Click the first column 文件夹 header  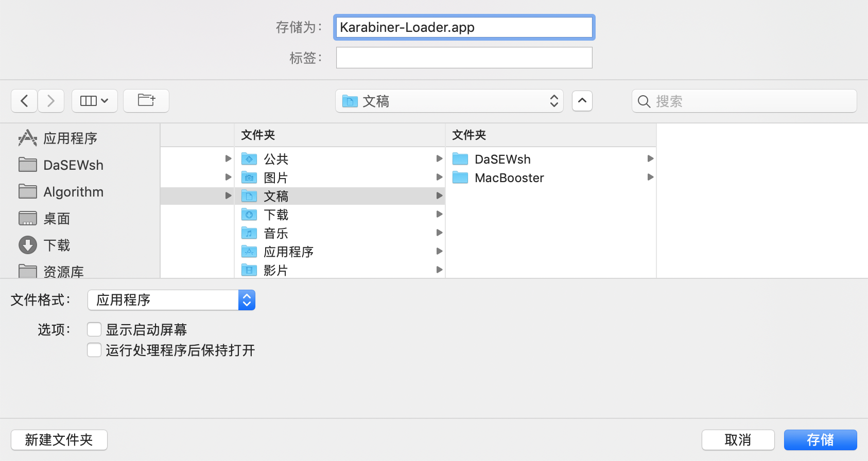[340, 135]
